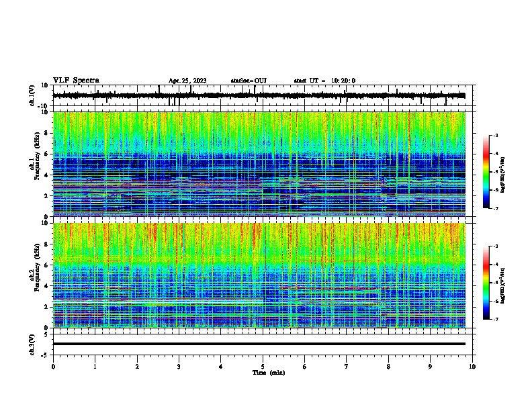Click the ch.2 spectrogram color bar
532x411 pixels.
point(486,283)
